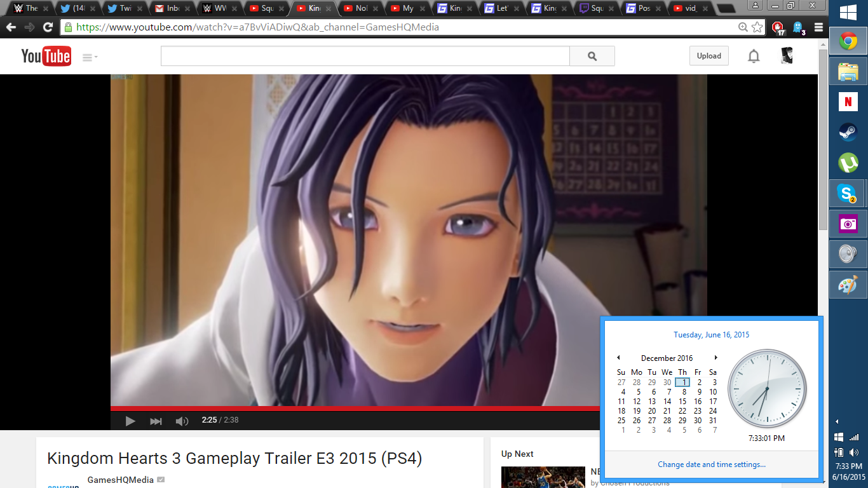Select December 20 in the calendar

[x=652, y=411]
